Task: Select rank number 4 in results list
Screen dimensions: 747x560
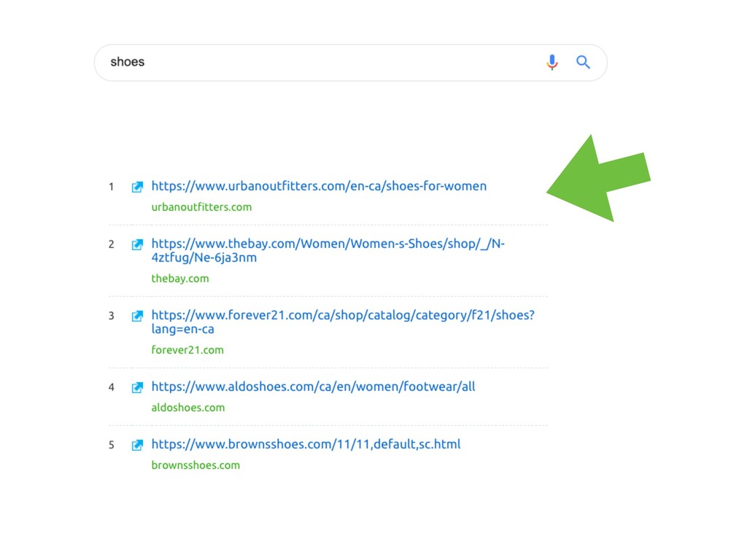Action: pos(112,387)
